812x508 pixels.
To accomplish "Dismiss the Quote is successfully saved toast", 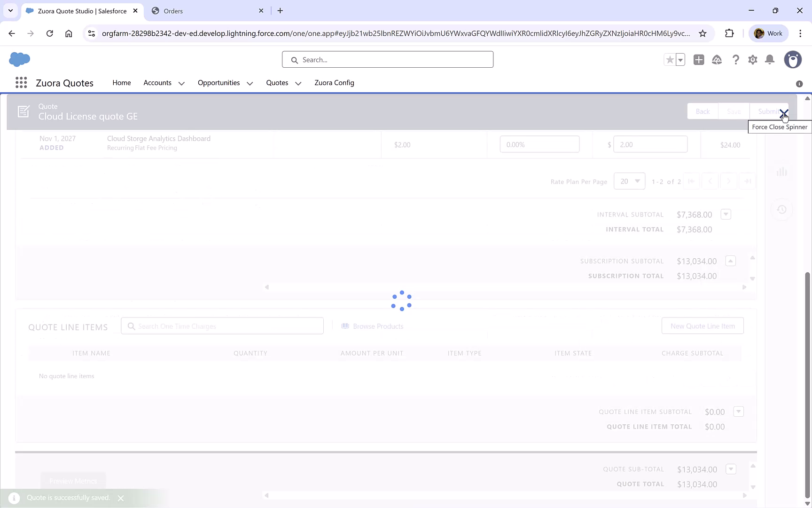I will tap(121, 498).
